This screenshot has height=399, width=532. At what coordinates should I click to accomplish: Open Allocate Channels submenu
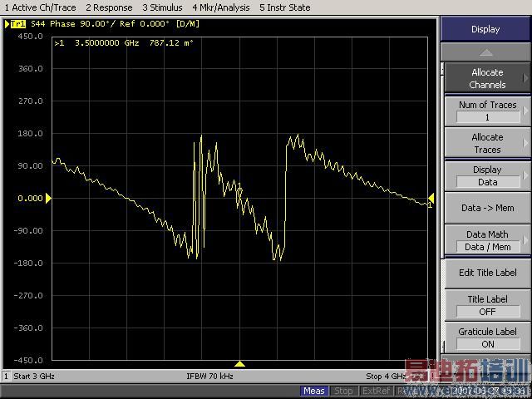click(x=487, y=78)
